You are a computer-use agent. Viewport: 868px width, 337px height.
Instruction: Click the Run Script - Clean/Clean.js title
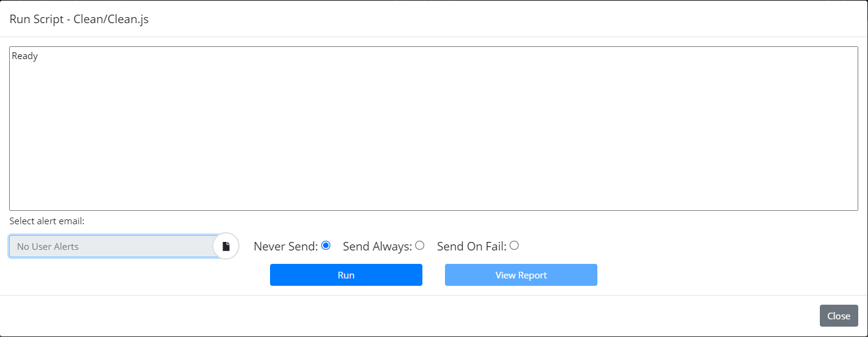click(x=79, y=19)
